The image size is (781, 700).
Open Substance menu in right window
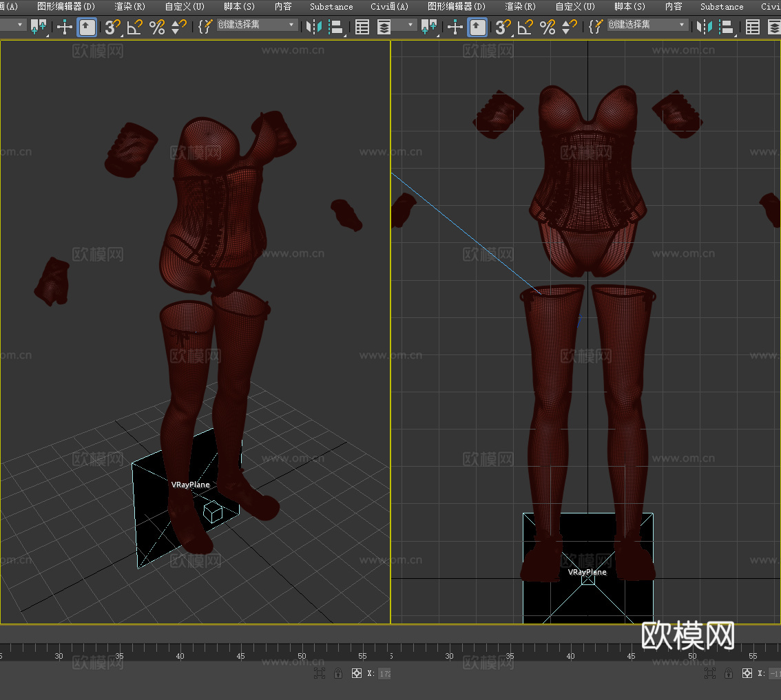coord(722,6)
